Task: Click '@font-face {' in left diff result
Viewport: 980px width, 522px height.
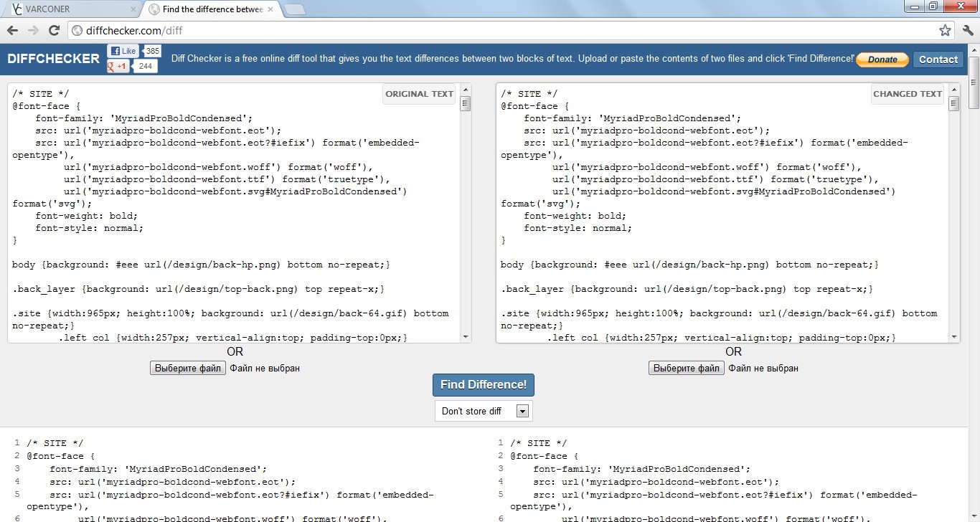Action: point(61,456)
